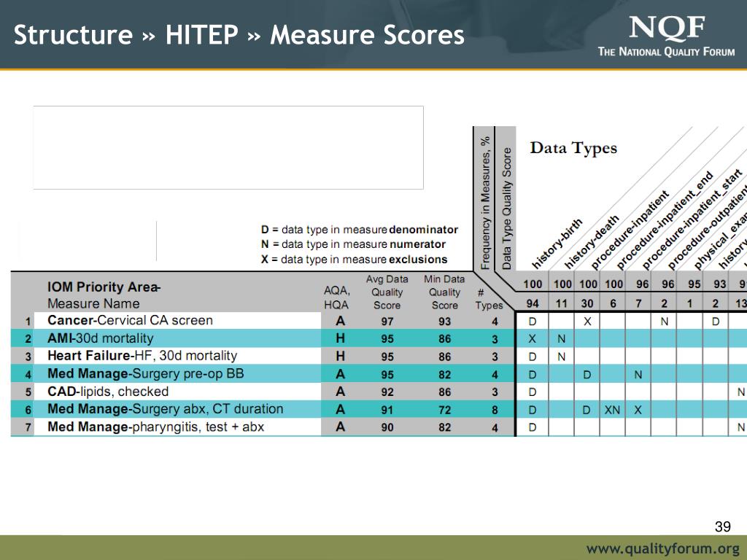Select the legend line for measure denominator
The image size is (747, 560).
click(x=359, y=230)
